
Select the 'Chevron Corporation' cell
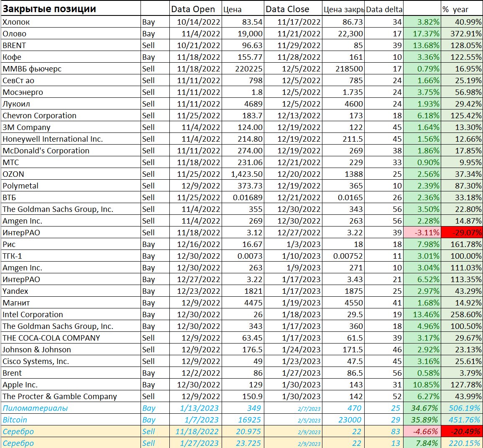(x=71, y=115)
